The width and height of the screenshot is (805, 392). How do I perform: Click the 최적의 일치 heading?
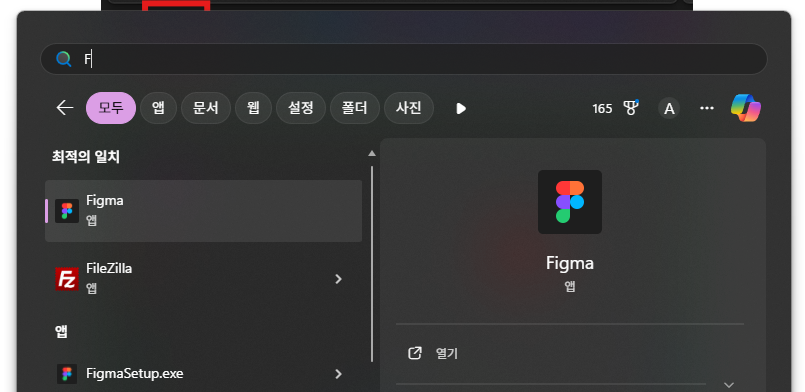(86, 157)
